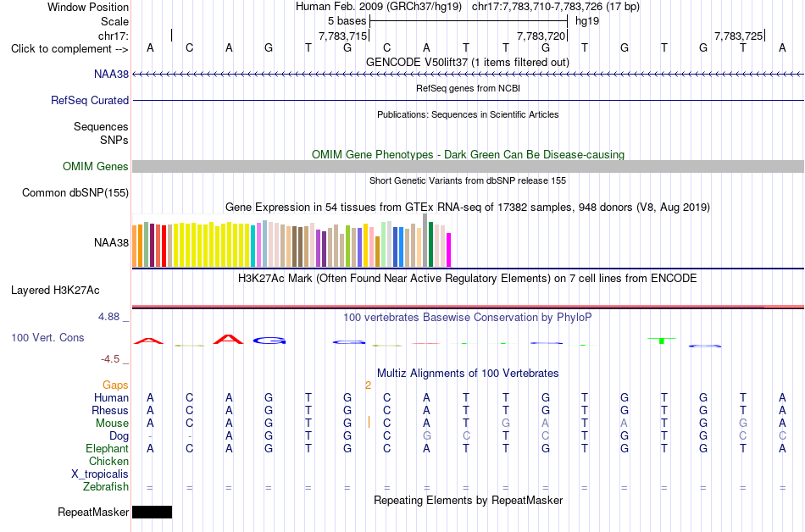The image size is (805, 532).
Task: Click the 7,783,720 coordinate marker
Action: tap(541, 36)
